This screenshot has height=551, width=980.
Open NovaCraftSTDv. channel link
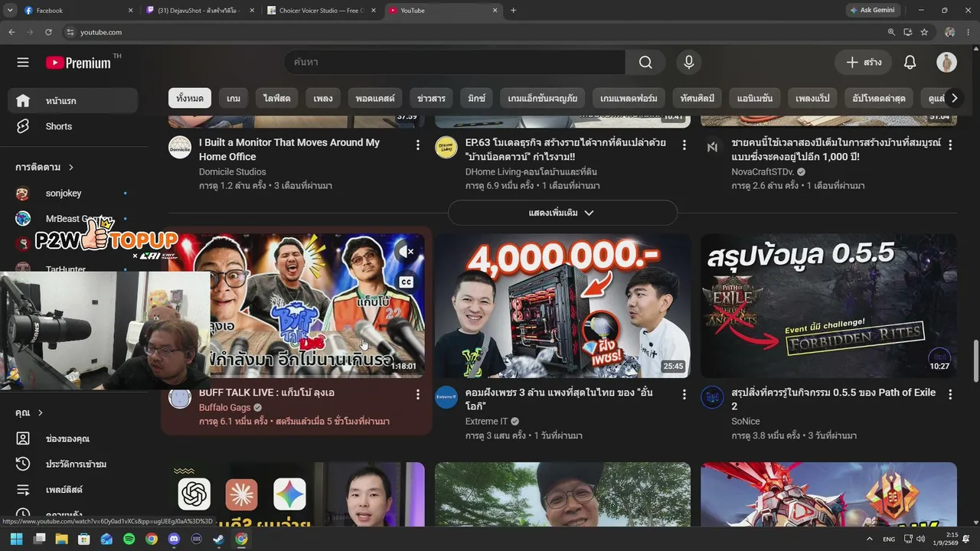pos(763,172)
